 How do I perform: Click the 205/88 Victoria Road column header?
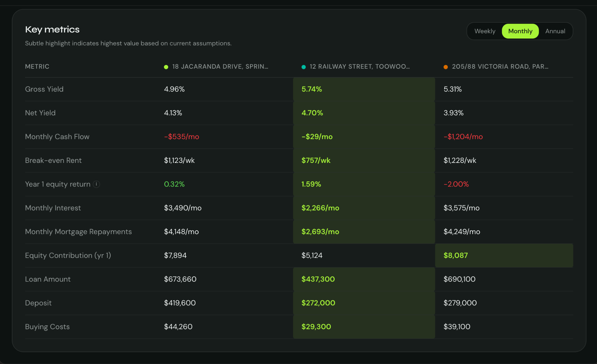coord(500,67)
